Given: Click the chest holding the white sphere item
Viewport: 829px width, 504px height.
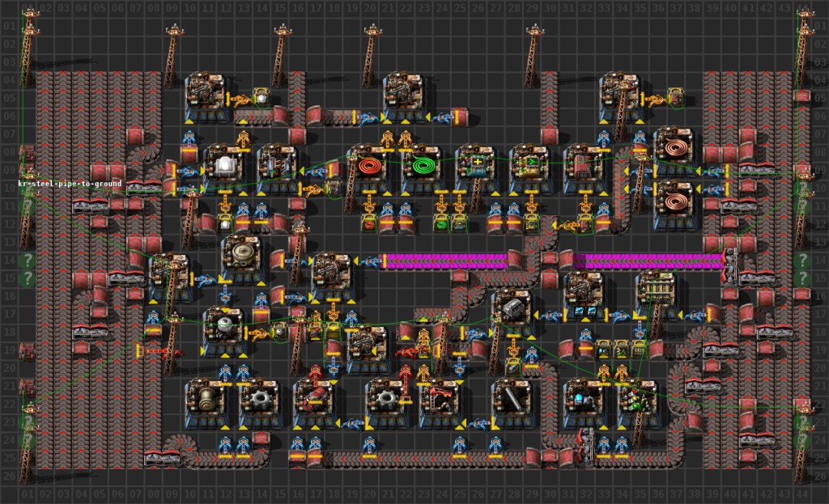Looking at the screenshot, I should 278,332.
